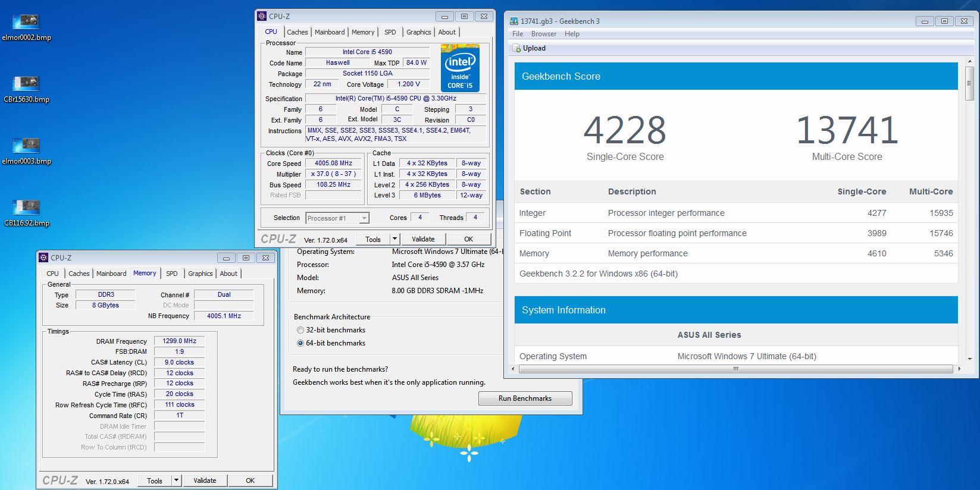This screenshot has height=490, width=980.
Task: Click the CPU-Z app icon in Memory window title bar
Action: 43,257
